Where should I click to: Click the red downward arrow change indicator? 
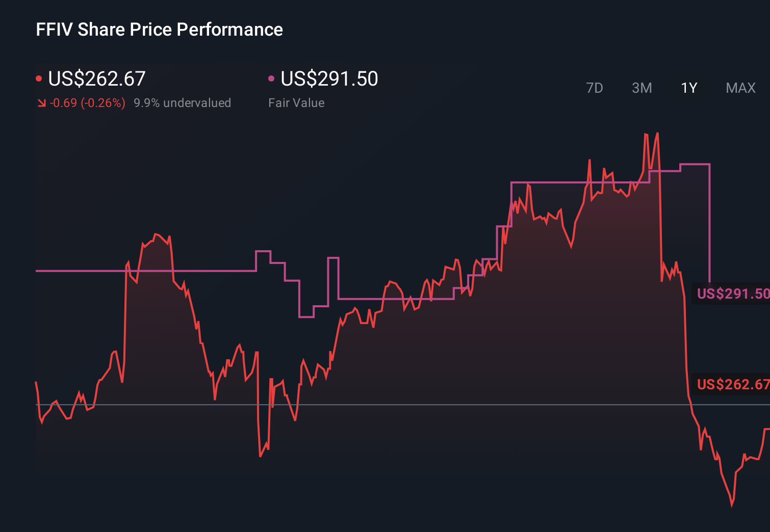[x=41, y=102]
